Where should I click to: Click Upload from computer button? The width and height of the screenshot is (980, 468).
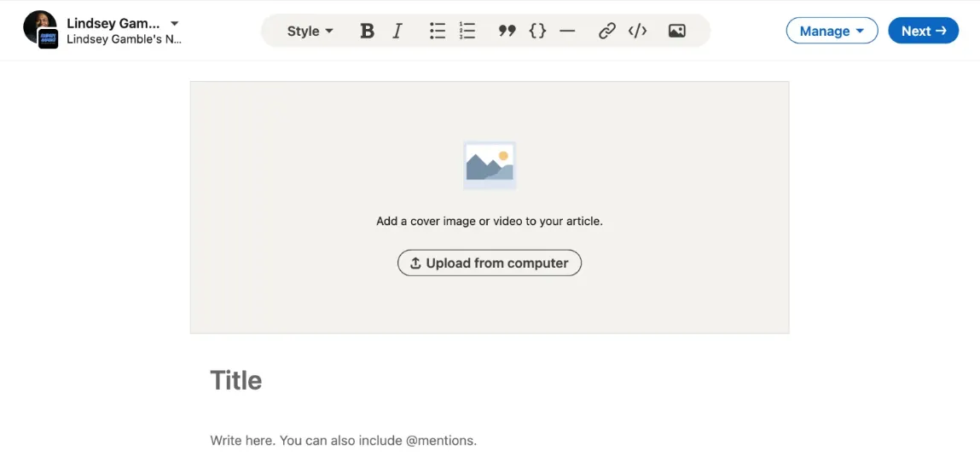490,263
